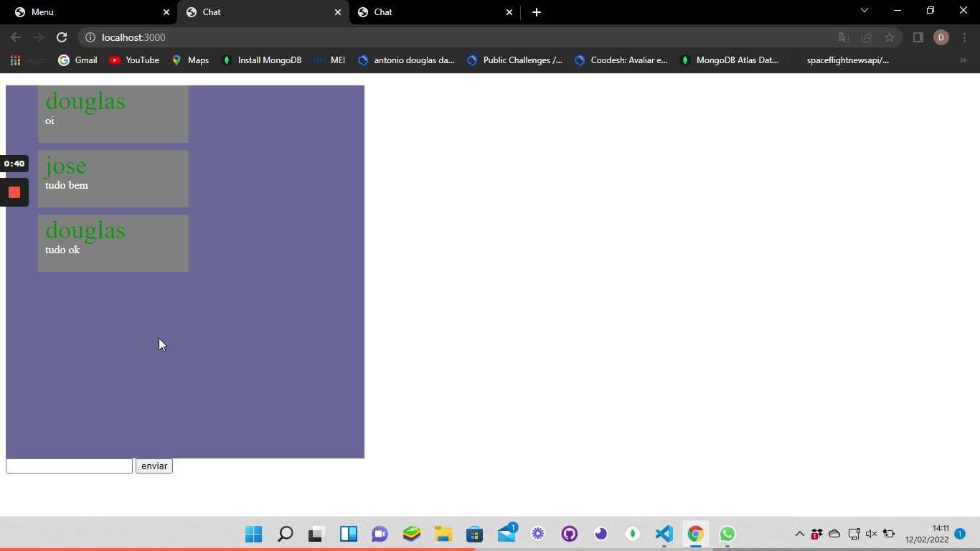Click the enviar button
This screenshot has height=551, width=980.
154,466
